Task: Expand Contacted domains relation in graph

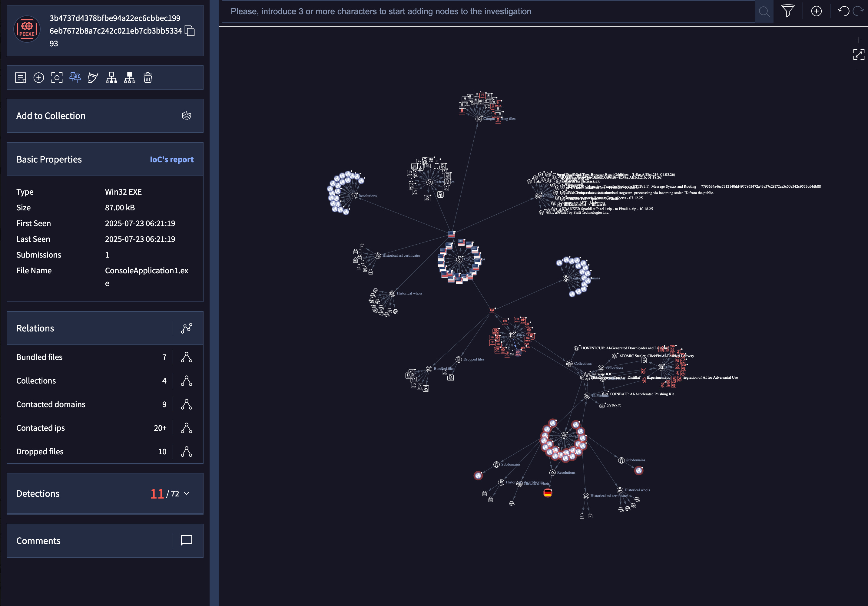Action: point(186,405)
